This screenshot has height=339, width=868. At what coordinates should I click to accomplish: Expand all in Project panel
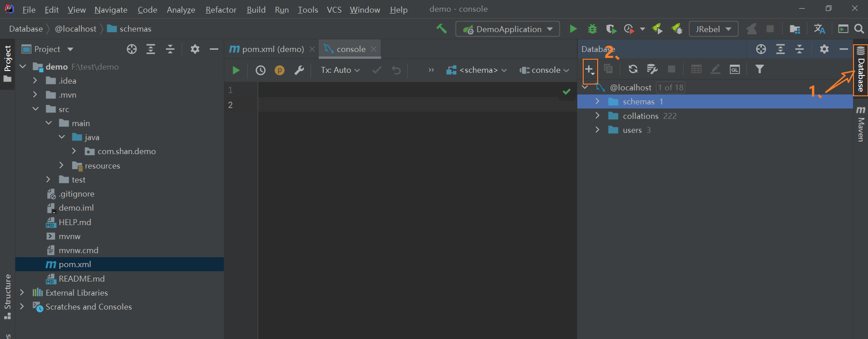pyautogui.click(x=151, y=49)
